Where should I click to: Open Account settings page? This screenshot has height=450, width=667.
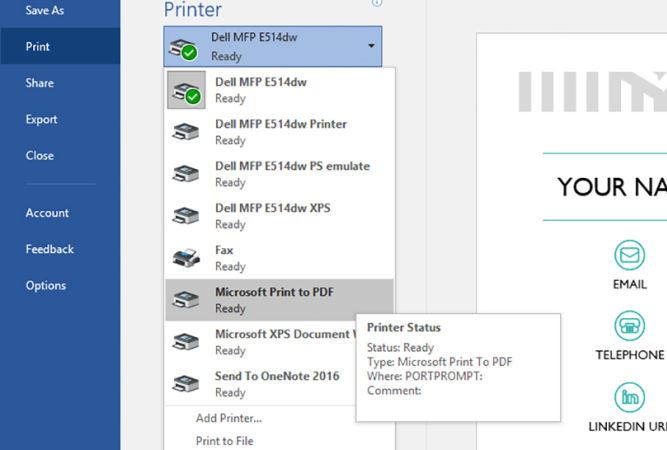coord(47,212)
